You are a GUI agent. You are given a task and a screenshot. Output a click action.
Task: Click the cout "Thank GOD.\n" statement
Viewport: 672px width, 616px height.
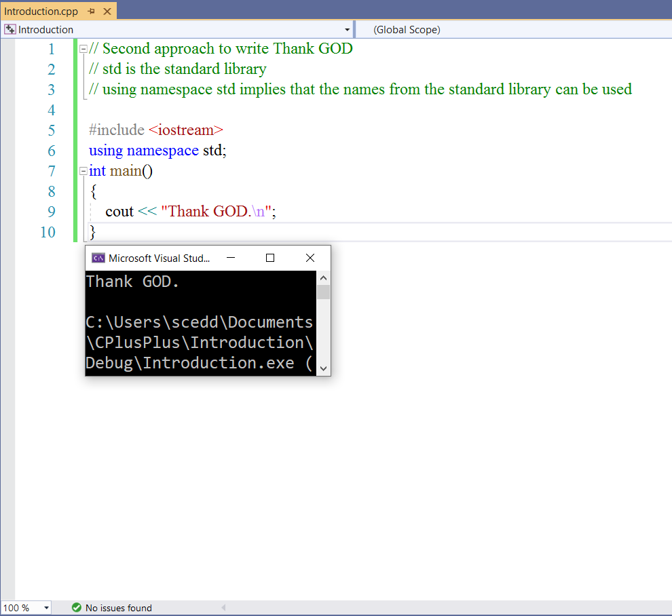(x=191, y=212)
